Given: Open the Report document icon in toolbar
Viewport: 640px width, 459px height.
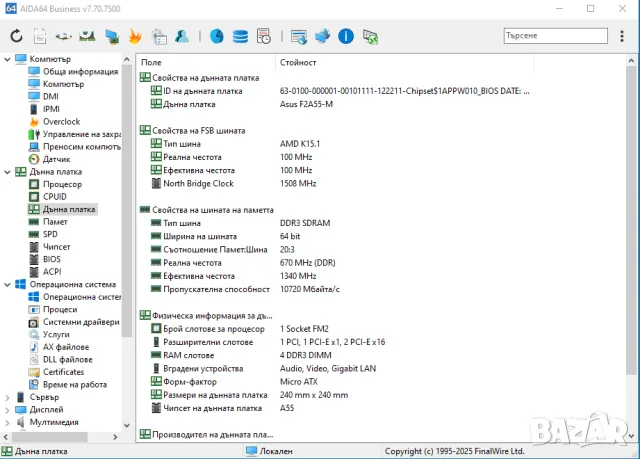Looking at the screenshot, I should (x=40, y=36).
